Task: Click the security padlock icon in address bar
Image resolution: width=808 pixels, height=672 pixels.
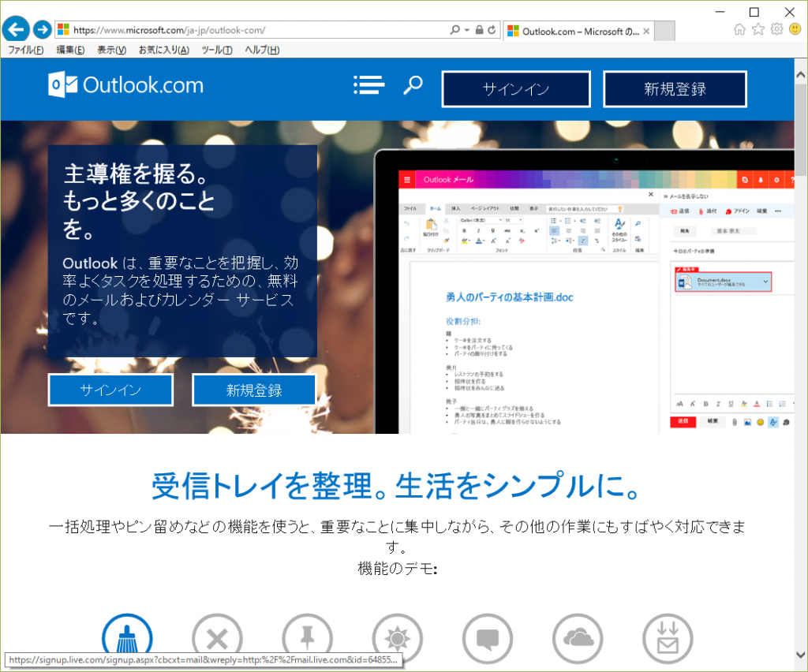Action: (479, 30)
